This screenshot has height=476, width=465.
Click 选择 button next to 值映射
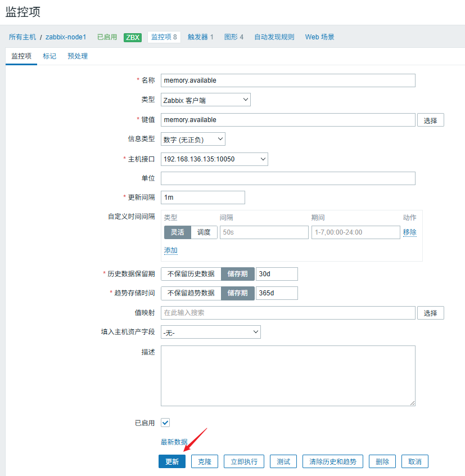(431, 313)
